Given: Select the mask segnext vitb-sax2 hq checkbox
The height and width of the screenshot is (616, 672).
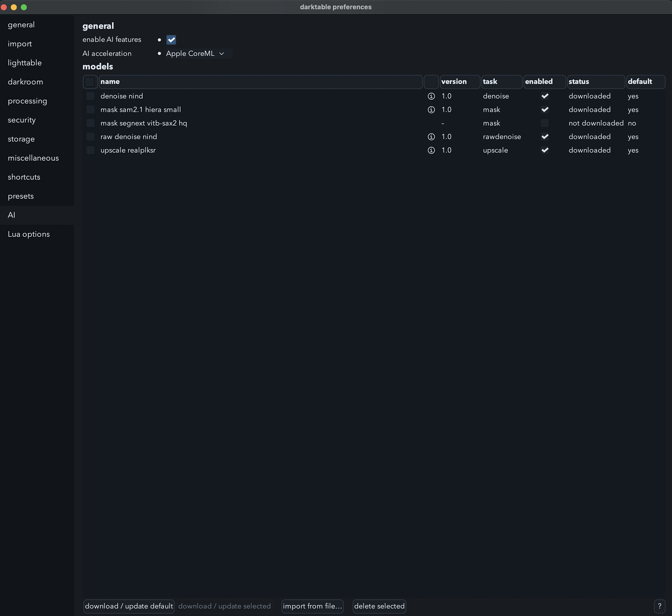Looking at the screenshot, I should click(90, 123).
